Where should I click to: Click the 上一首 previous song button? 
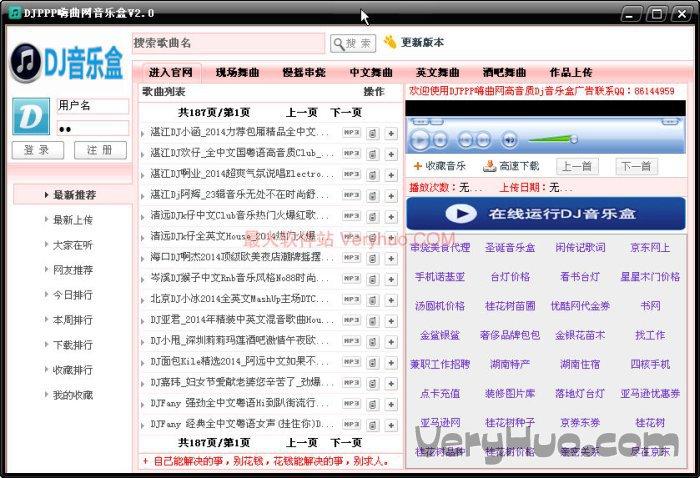tap(577, 166)
